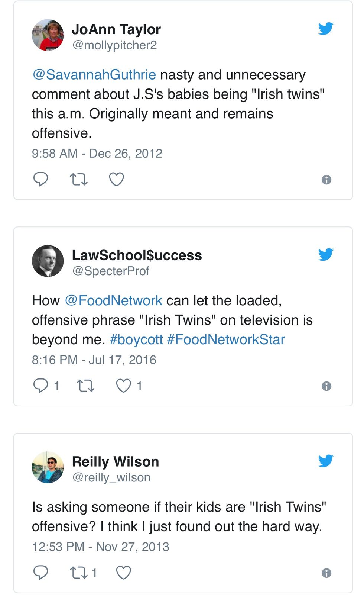The height and width of the screenshot is (596, 364).
Task: Retweet JoAnn Taylor's Irish twins tweet
Action: (79, 180)
